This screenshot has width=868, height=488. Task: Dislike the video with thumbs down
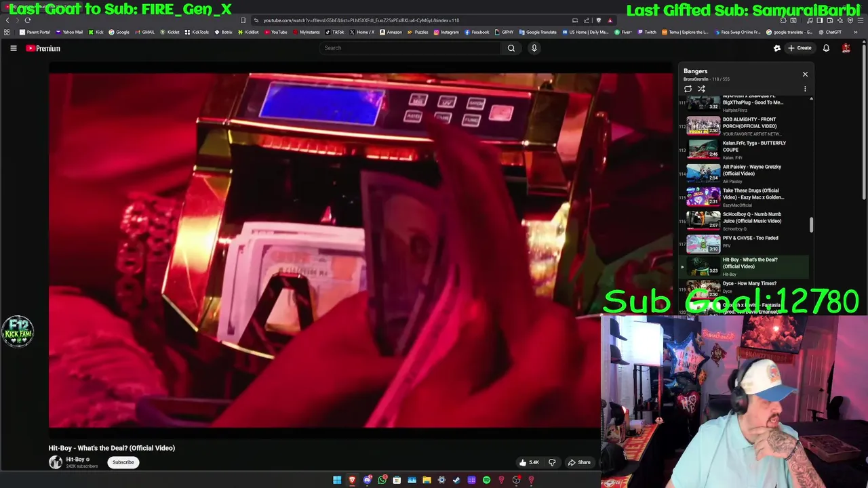pos(552,462)
